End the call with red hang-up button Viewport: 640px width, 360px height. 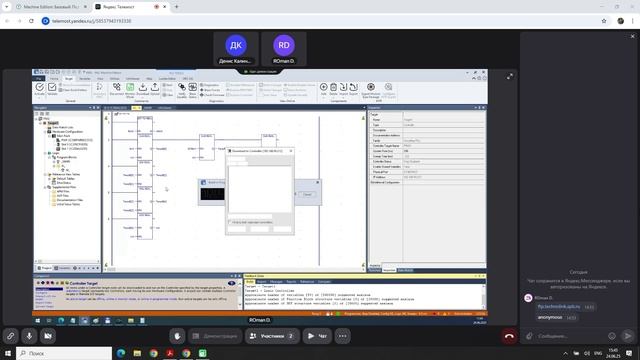(x=509, y=336)
